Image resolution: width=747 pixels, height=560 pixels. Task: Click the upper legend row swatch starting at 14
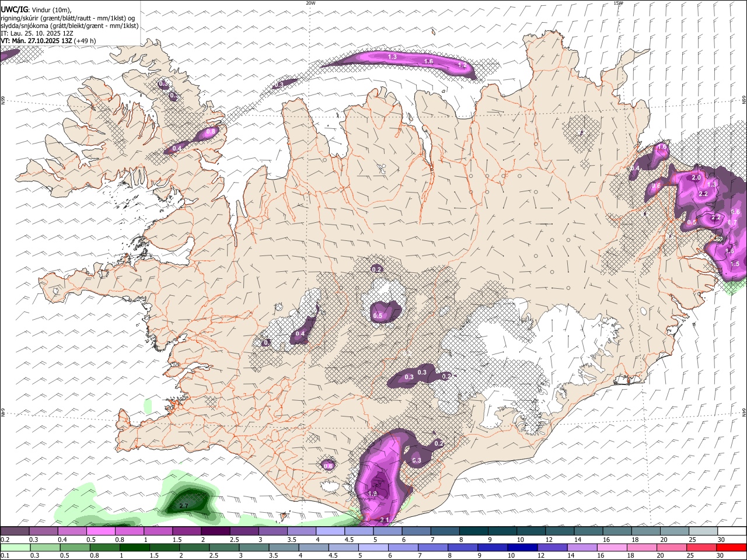click(x=588, y=531)
